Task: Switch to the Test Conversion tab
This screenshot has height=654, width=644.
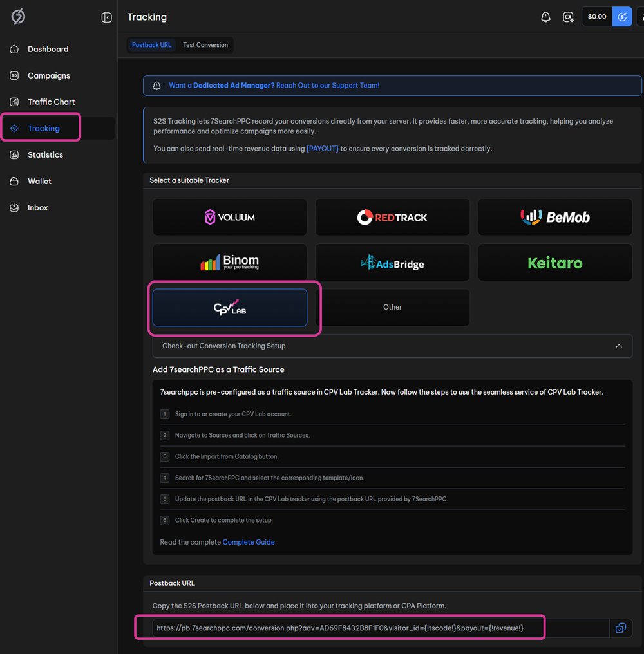Action: point(205,45)
